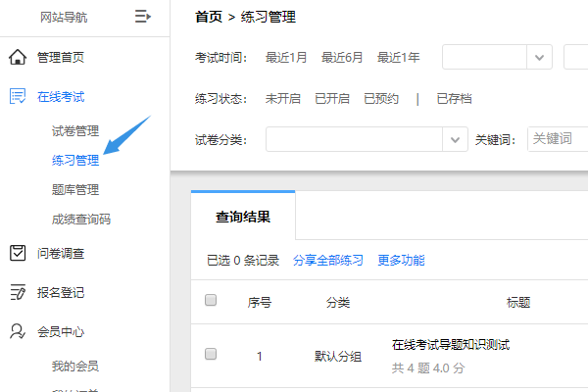This screenshot has width=588, height=392.
Task: Click the 报名登记 pencil icon
Action: pos(18,292)
